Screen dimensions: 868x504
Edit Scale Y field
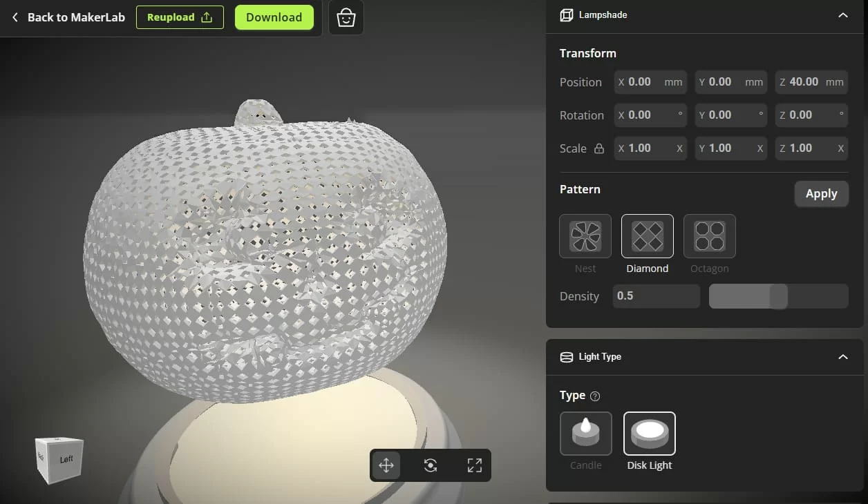click(x=731, y=148)
